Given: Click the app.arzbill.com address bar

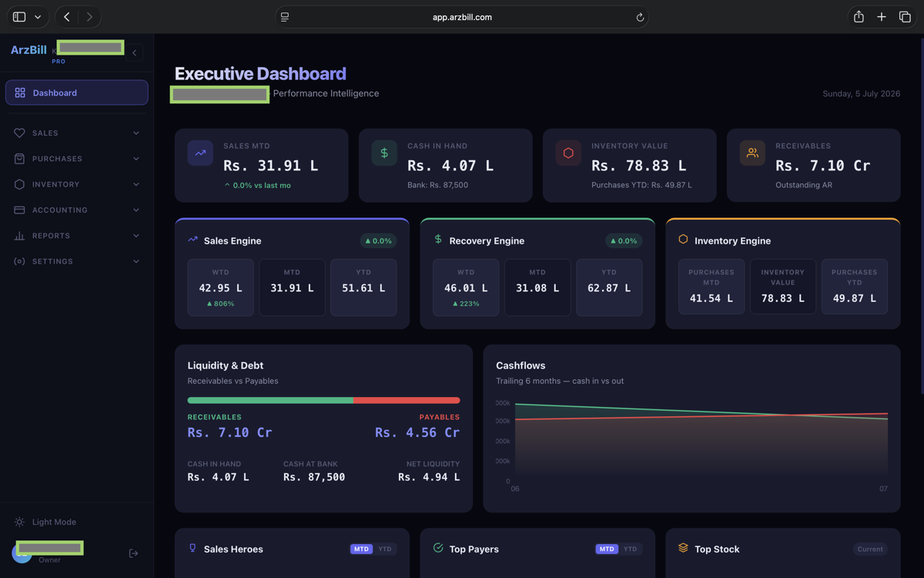Looking at the screenshot, I should click(462, 17).
